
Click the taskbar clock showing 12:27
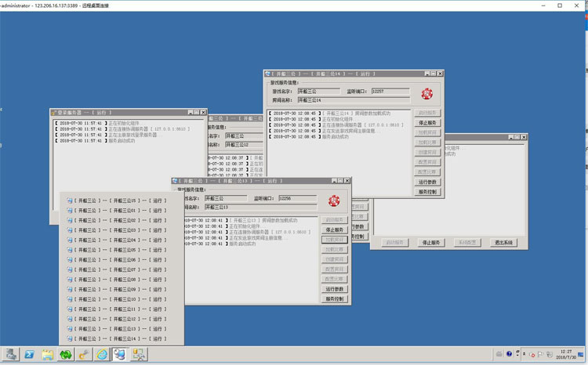click(x=566, y=355)
